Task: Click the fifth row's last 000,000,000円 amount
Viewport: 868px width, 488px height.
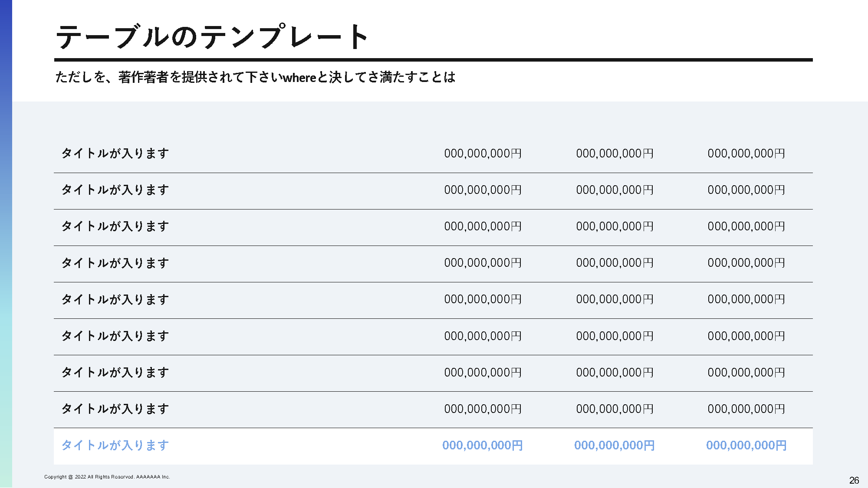Action: [746, 299]
